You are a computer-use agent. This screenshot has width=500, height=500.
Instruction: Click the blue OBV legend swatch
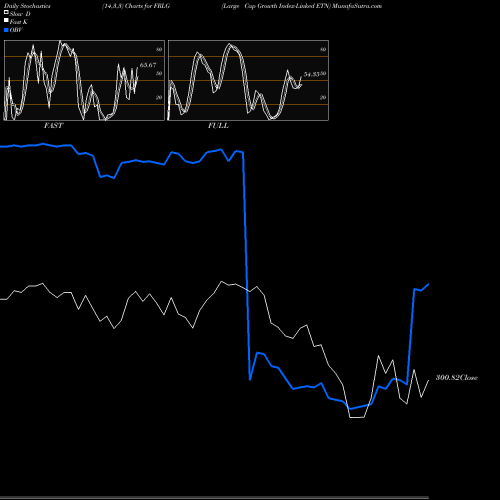click(6, 30)
